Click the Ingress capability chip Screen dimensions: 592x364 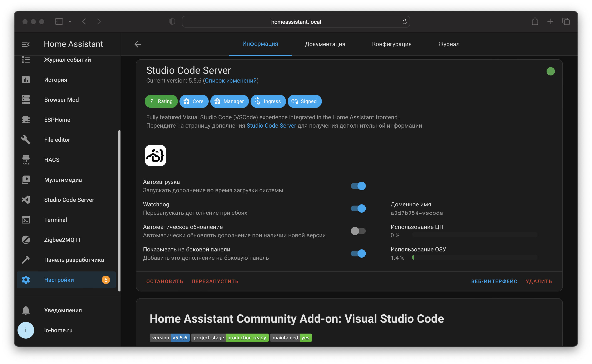click(x=268, y=101)
